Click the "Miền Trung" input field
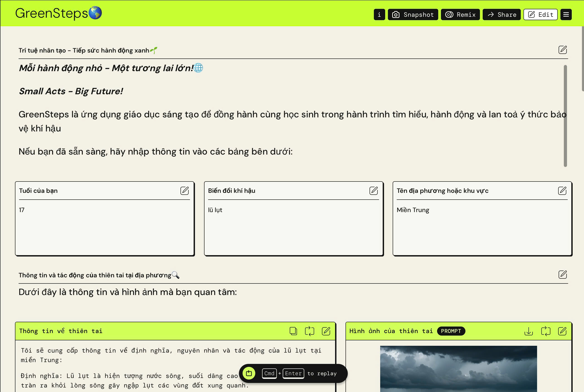The height and width of the screenshot is (392, 584). coord(482,227)
